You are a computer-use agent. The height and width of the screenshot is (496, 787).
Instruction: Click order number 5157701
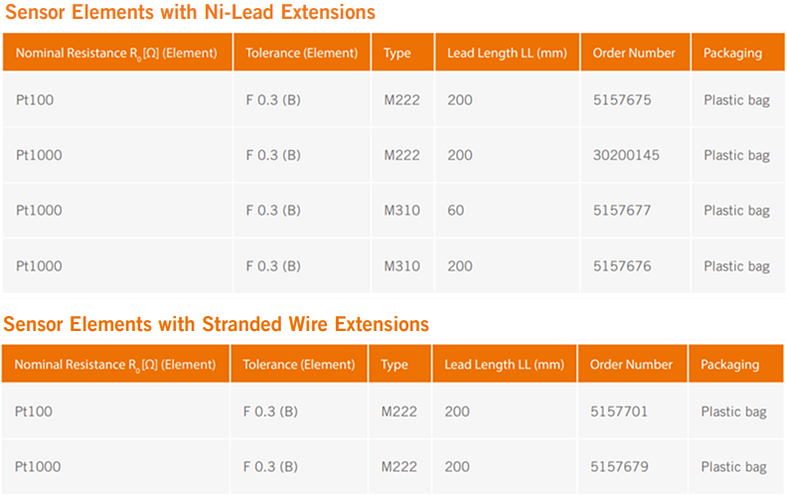620,411
